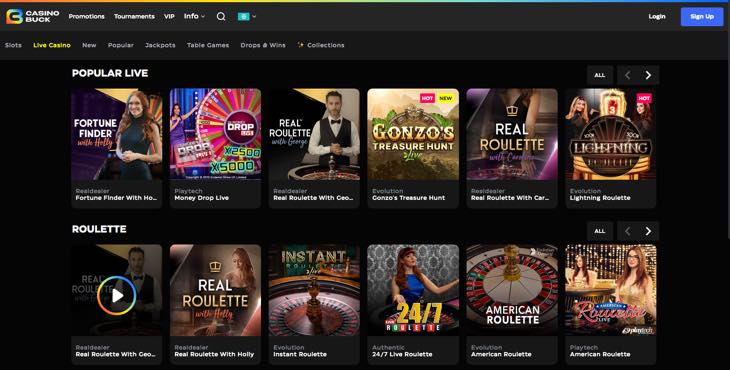Open Money Drop Live game thumbnail
730x370 pixels.
click(216, 134)
